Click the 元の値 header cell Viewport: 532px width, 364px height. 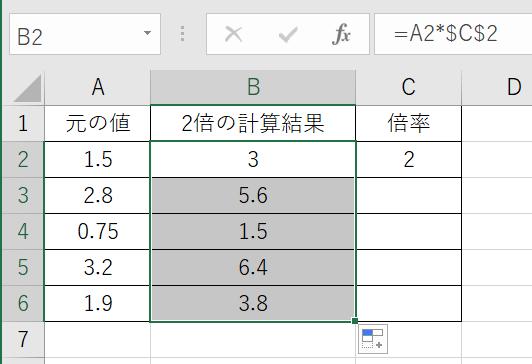(x=98, y=123)
